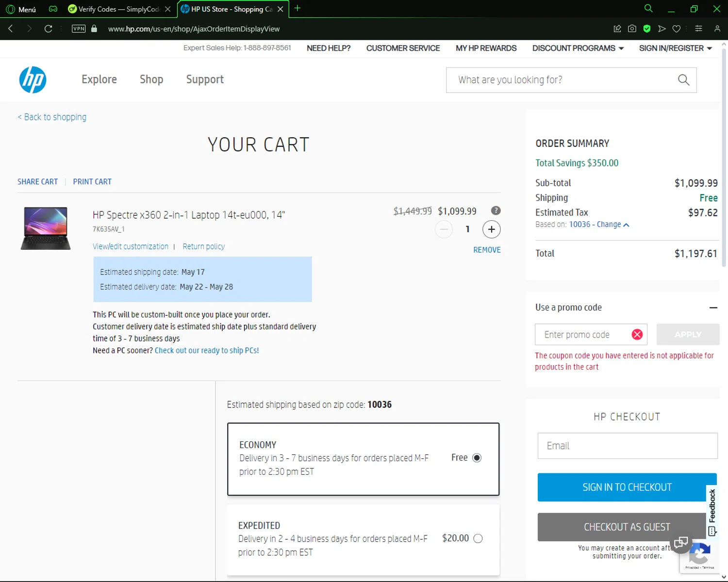The height and width of the screenshot is (582, 728).
Task: Collapse the zip code 10036 Change expander
Action: 599,225
